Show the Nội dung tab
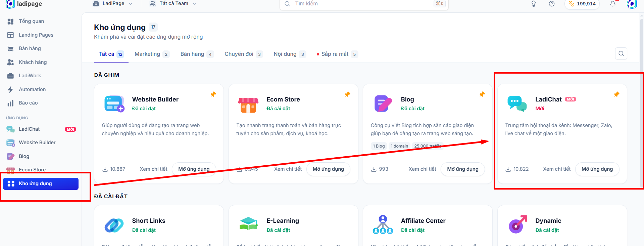 click(x=290, y=54)
